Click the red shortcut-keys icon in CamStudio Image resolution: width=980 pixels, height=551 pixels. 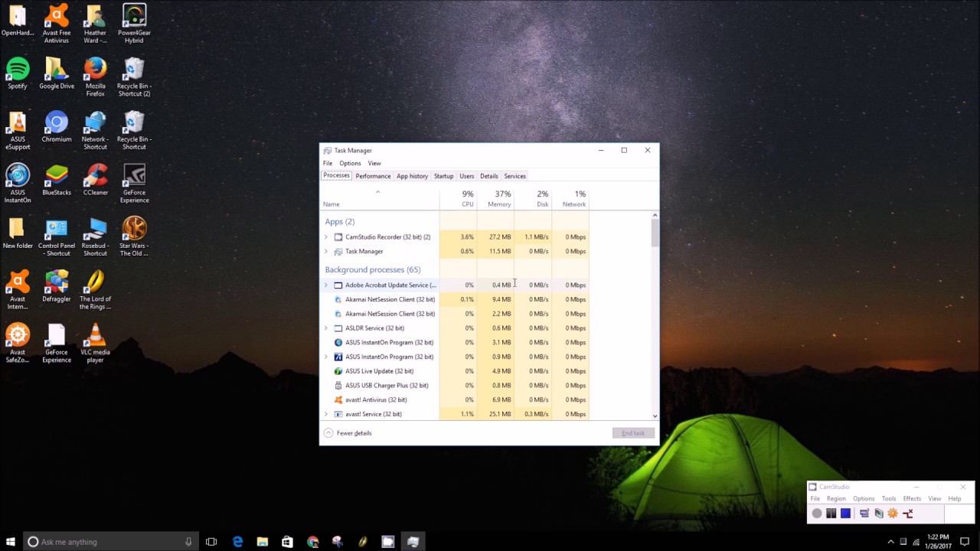(908, 514)
